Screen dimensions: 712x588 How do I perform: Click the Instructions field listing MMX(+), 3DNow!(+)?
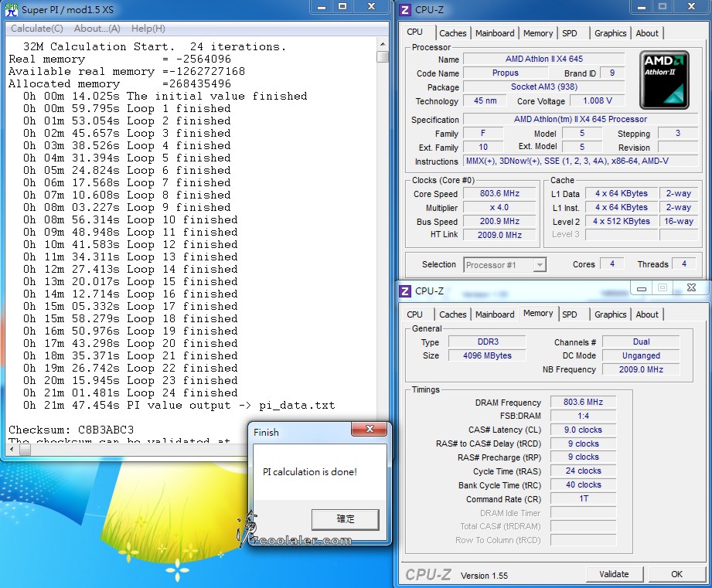pyautogui.click(x=581, y=161)
